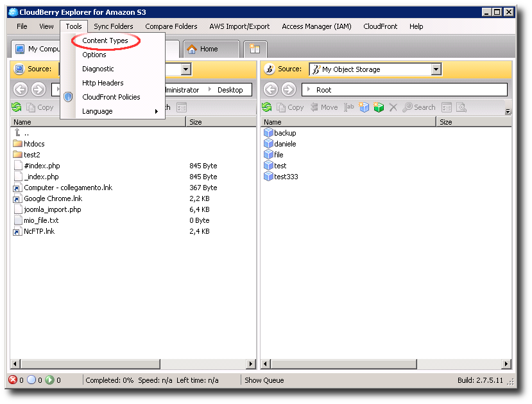Create new folder with green cube icon

[379, 107]
